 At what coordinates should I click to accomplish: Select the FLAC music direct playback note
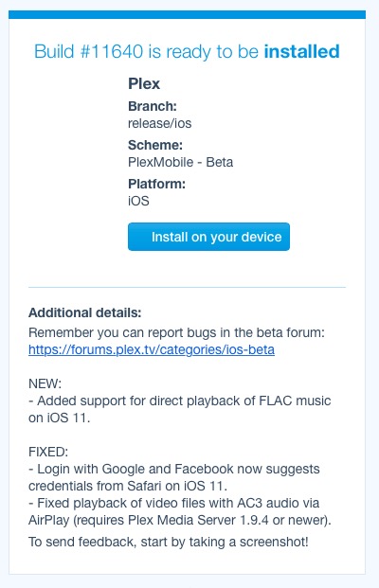pos(180,409)
